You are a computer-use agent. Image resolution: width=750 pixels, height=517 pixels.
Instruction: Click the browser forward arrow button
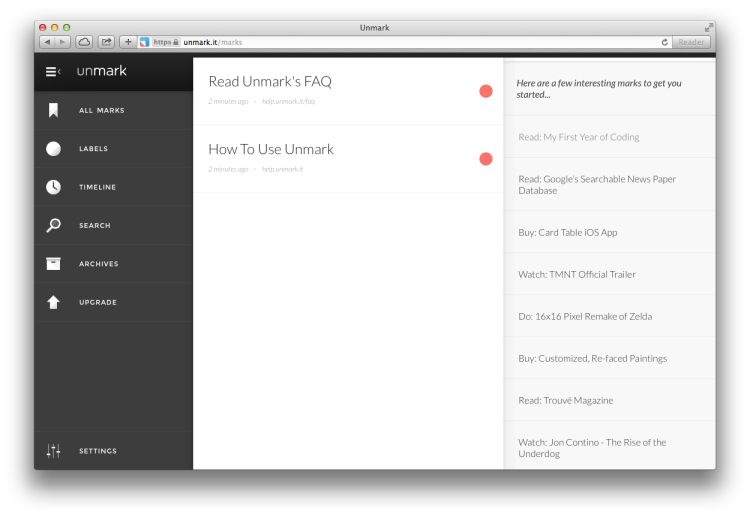tap(62, 42)
